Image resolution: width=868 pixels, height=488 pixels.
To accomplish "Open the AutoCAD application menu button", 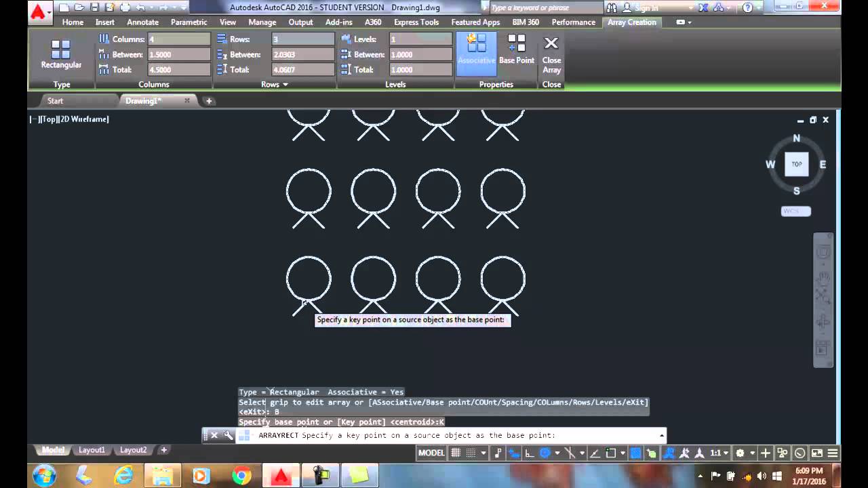I will [x=40, y=12].
